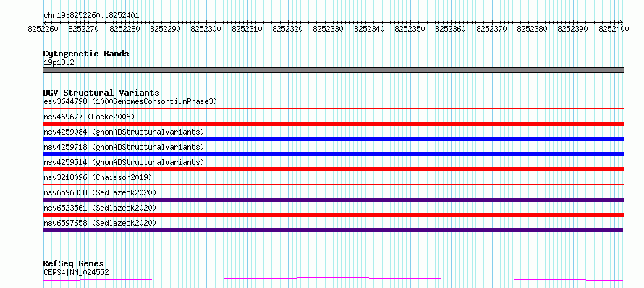Screen dimensions: 644x288
Task: Click the 8252370 ruler coordinate
Action: (x=491, y=29)
